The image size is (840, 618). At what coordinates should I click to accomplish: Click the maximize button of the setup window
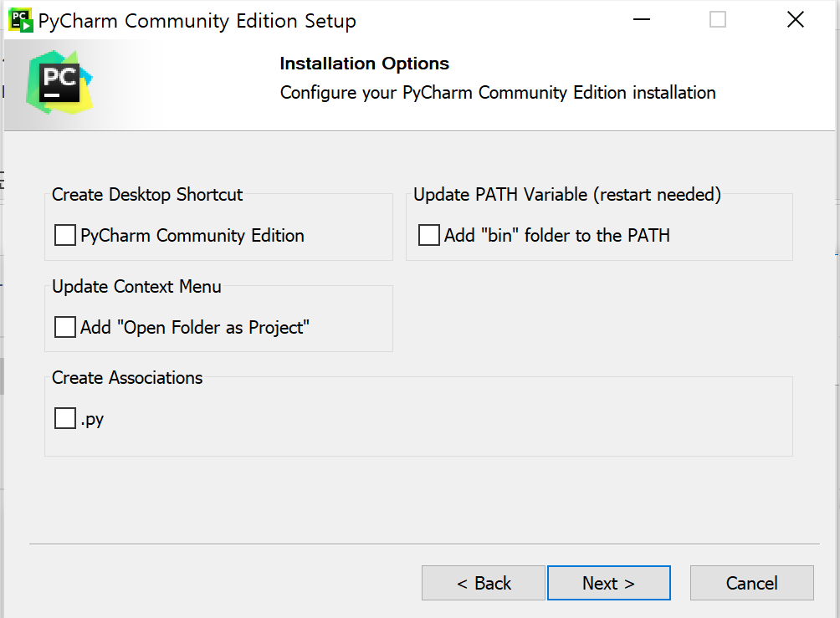click(x=718, y=20)
